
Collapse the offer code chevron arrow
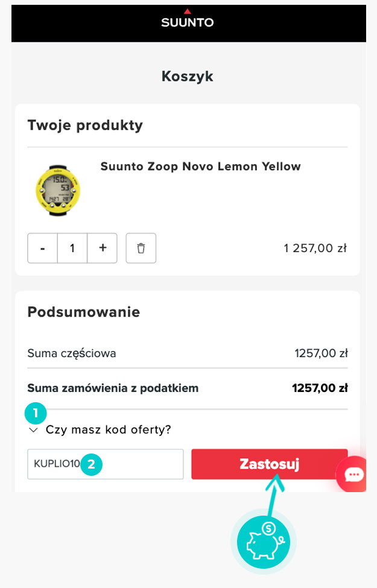tap(33, 430)
